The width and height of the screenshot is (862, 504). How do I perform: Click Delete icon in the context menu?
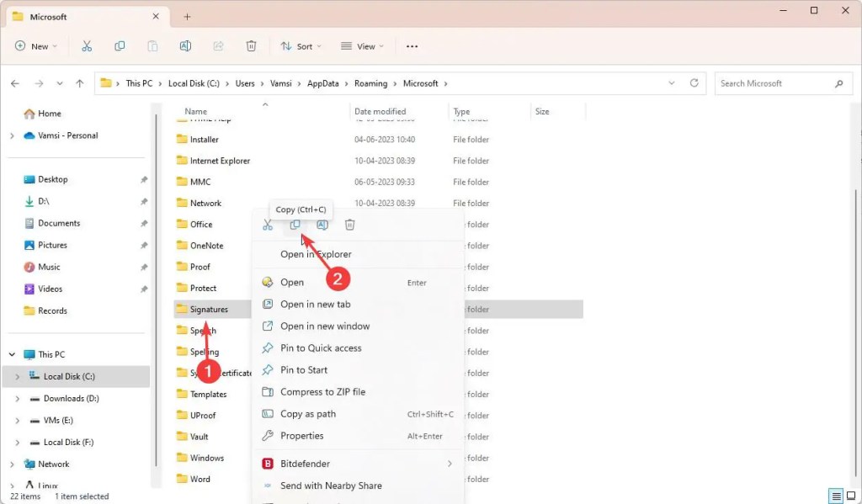[349, 225]
